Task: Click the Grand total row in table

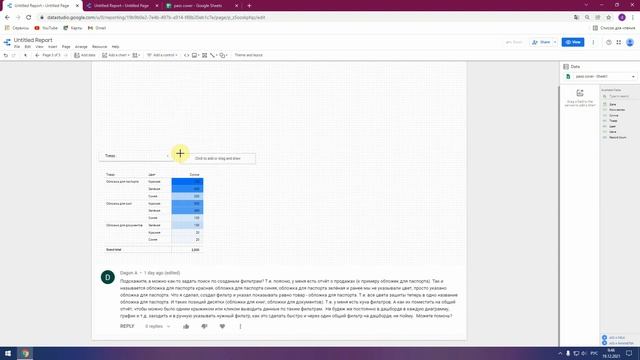Action: [153, 249]
